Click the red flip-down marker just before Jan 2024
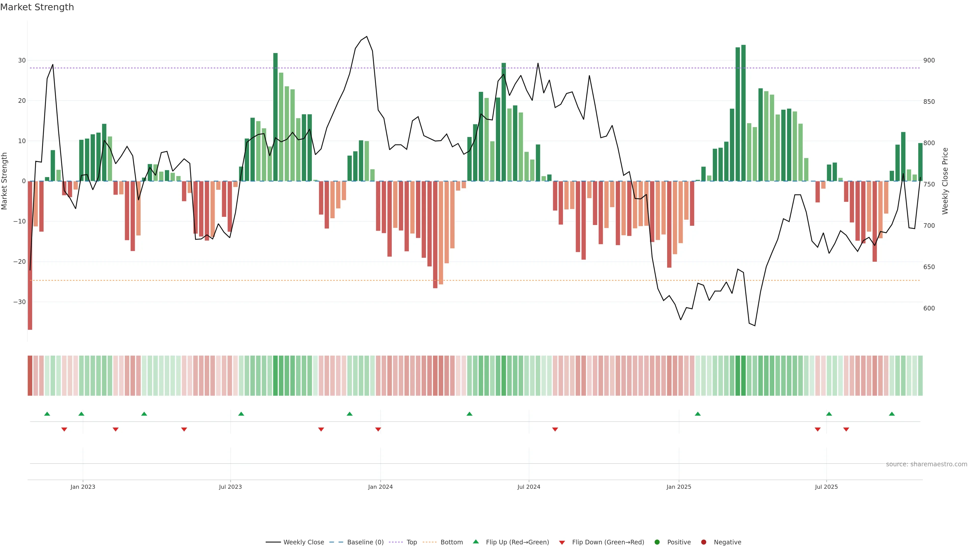This screenshot has width=980, height=551. coord(378,429)
